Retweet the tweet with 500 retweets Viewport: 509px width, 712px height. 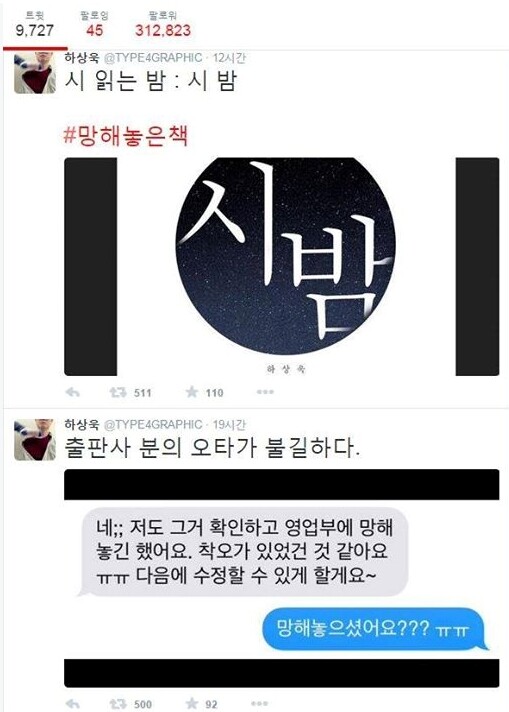coord(118,704)
